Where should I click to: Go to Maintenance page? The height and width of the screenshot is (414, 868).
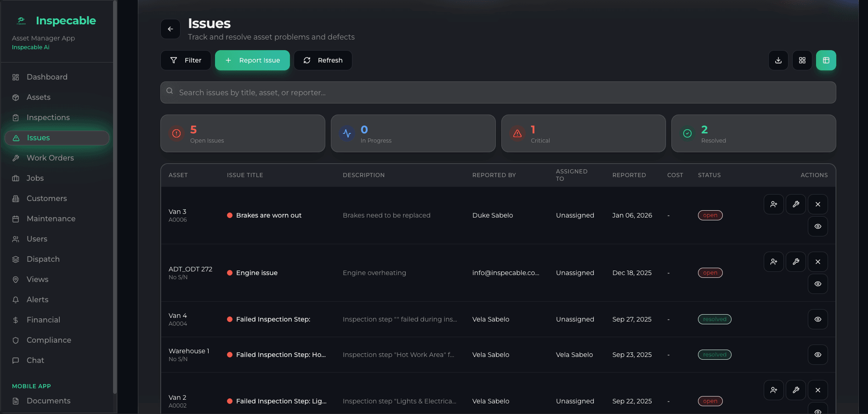click(57, 219)
